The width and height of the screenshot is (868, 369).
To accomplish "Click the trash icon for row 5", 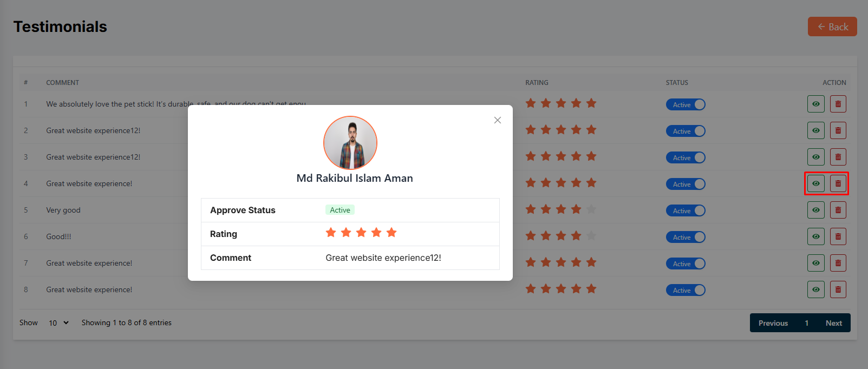I will (838, 210).
